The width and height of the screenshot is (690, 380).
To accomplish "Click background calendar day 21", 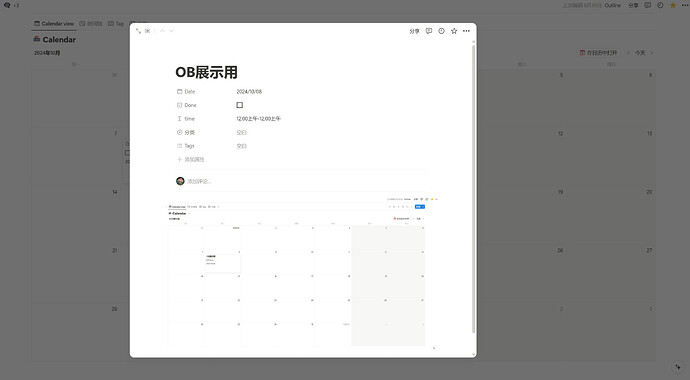I will tap(114, 251).
